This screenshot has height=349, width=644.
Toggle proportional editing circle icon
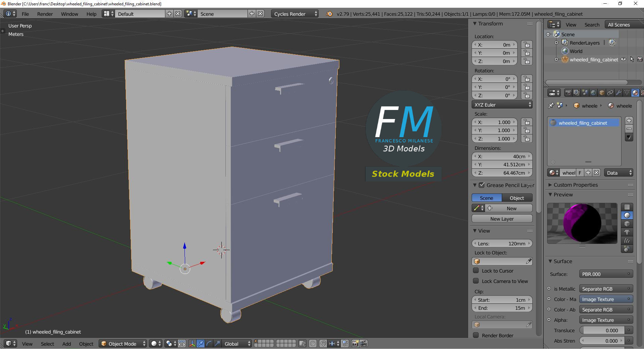tap(313, 344)
